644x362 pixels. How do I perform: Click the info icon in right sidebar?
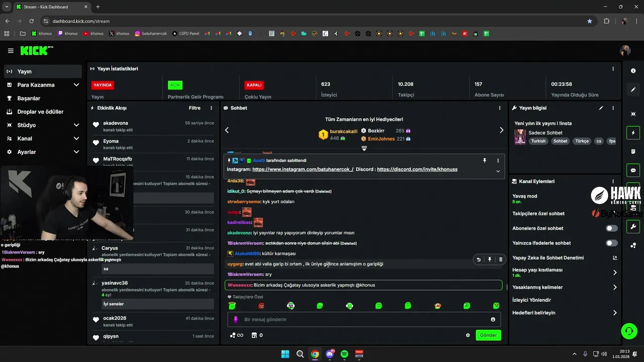(x=633, y=71)
